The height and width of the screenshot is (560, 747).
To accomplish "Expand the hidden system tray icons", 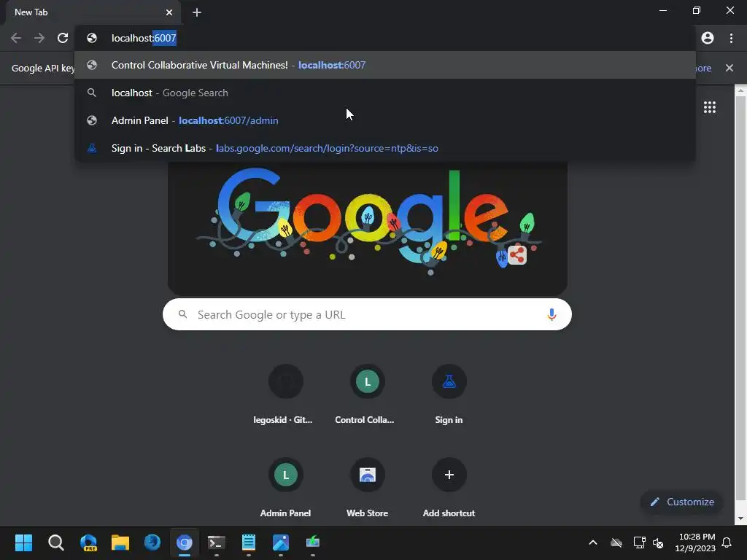I will [x=593, y=542].
